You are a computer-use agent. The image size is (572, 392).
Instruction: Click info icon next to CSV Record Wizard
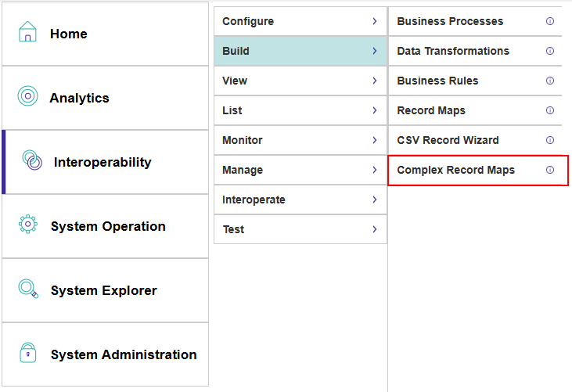[x=550, y=140]
